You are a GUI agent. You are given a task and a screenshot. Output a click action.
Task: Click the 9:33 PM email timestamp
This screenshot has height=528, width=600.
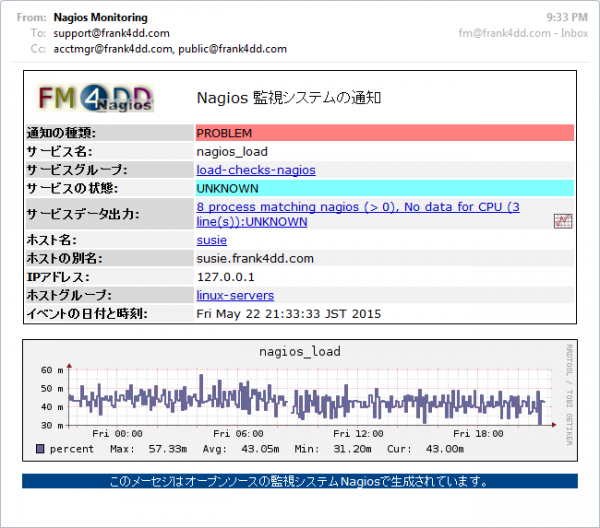coord(567,17)
